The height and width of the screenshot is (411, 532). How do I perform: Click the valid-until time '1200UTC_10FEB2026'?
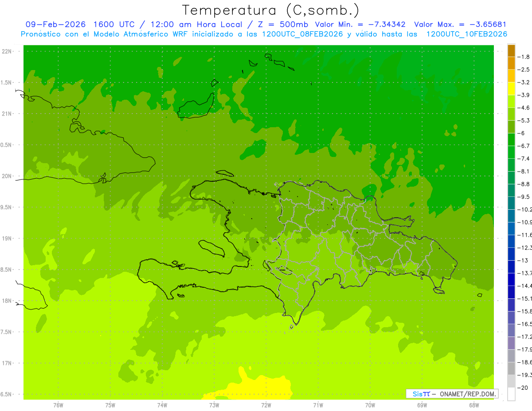coord(467,34)
